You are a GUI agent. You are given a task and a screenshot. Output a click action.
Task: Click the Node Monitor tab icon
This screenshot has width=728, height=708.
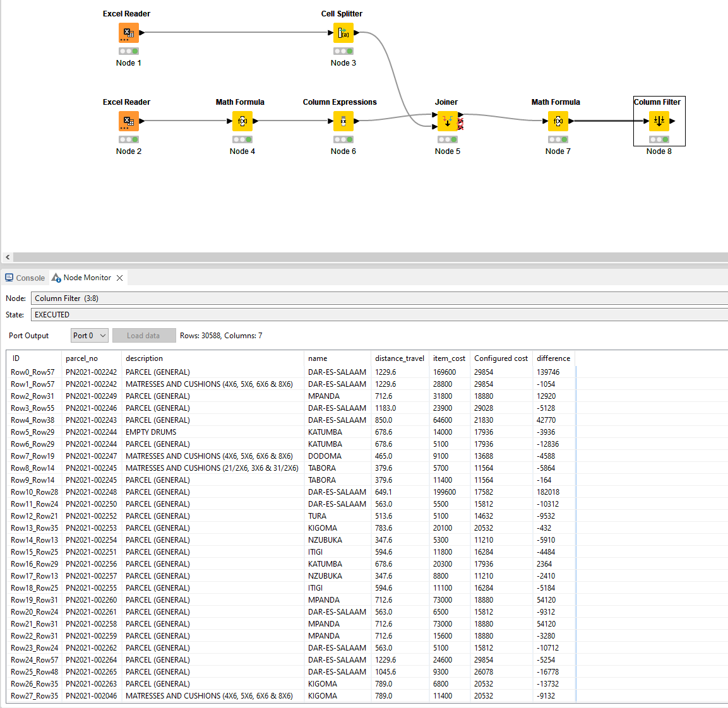[x=56, y=278]
